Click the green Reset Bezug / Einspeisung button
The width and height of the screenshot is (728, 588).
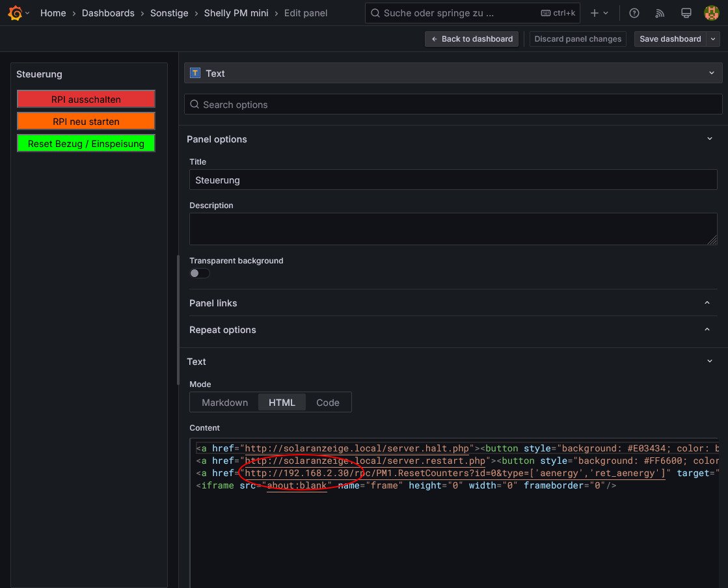click(x=86, y=144)
